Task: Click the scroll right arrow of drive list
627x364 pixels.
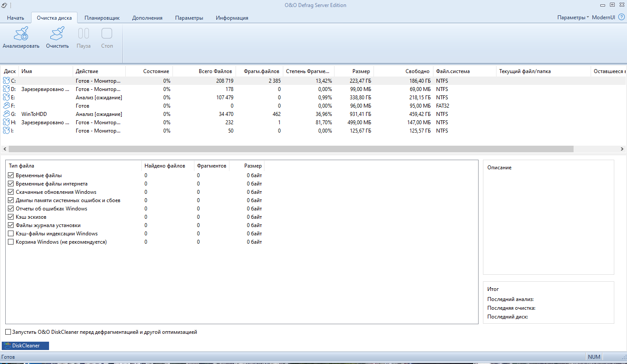Action: 623,149
